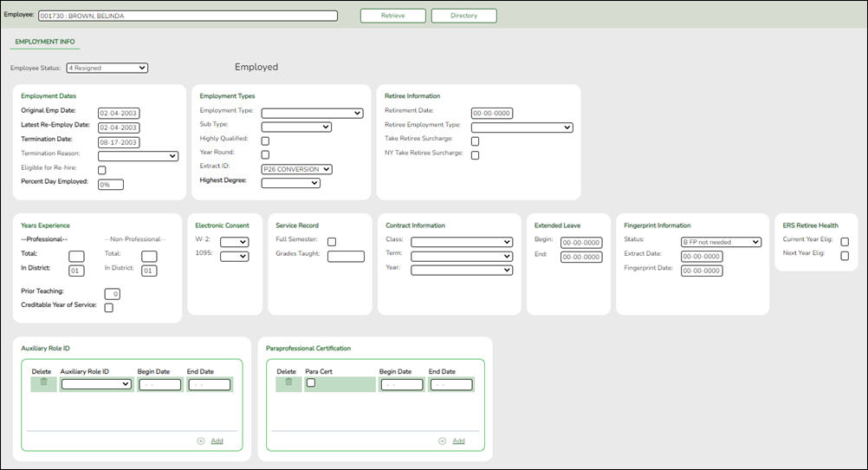Viewport: 868px width, 470px height.
Task: Click Add link in Auxiliary Role ID
Action: click(x=217, y=441)
